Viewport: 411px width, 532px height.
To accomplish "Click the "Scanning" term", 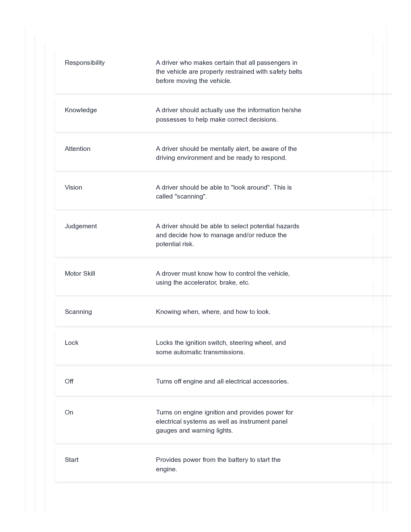I will [x=78, y=312].
